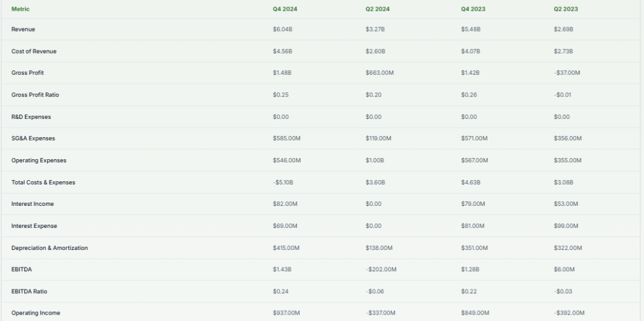The width and height of the screenshot is (644, 321).
Task: Click the Metric column header
Action: [x=20, y=9]
